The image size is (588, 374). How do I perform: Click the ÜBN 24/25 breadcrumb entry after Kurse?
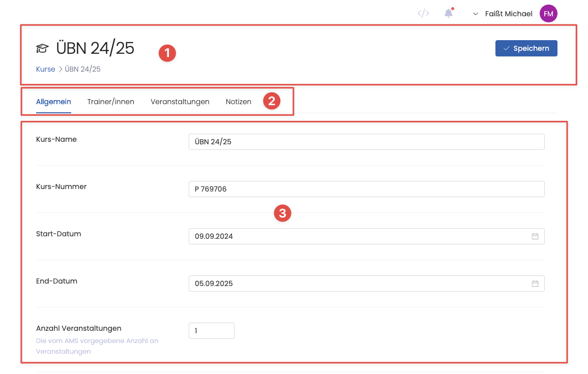pyautogui.click(x=83, y=69)
